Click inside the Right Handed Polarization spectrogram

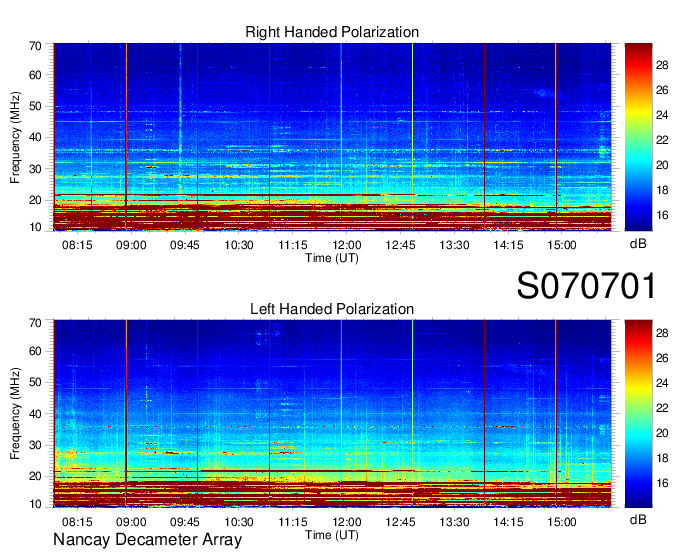pos(332,137)
